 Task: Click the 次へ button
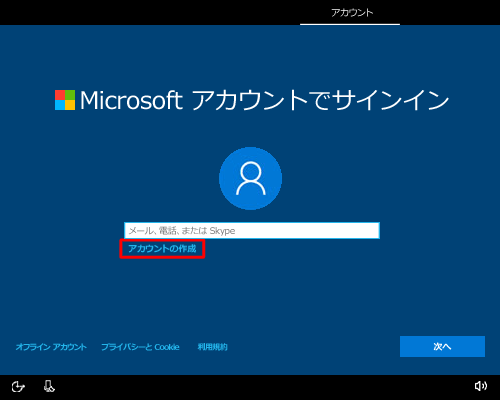(x=442, y=347)
